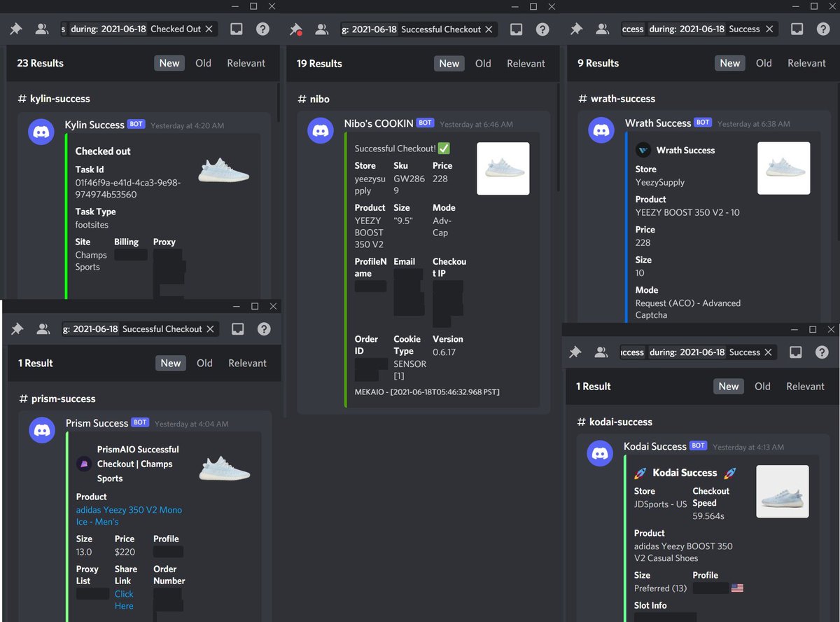Select Old sort in 9 Results window
This screenshot has height=622, width=840.
click(x=764, y=63)
